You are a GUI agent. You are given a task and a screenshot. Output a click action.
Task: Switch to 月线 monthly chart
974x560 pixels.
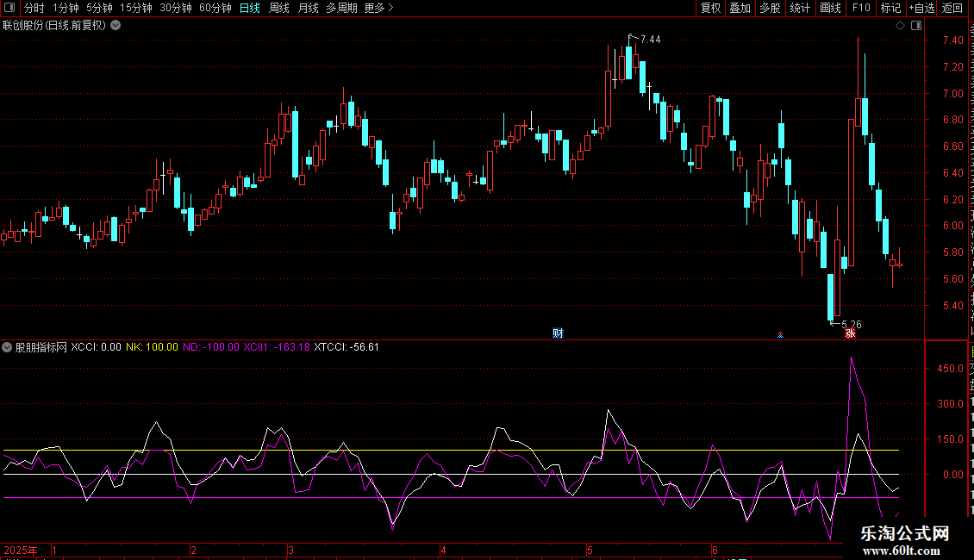[x=308, y=8]
